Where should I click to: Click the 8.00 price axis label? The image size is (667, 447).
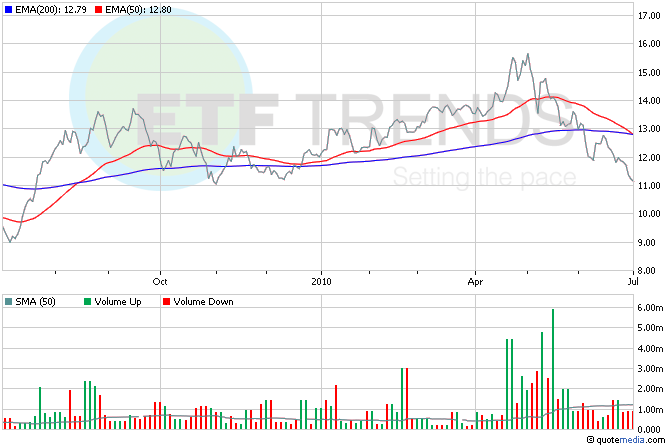[x=649, y=270]
